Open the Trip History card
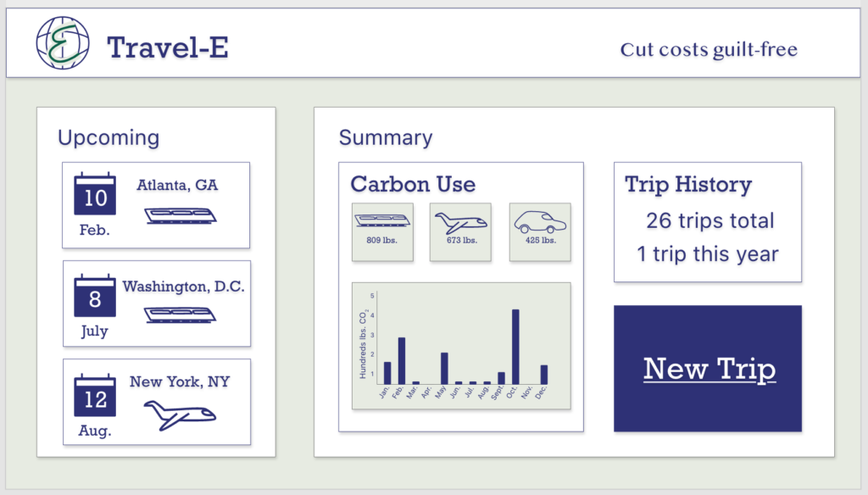The height and width of the screenshot is (495, 868). pos(708,222)
